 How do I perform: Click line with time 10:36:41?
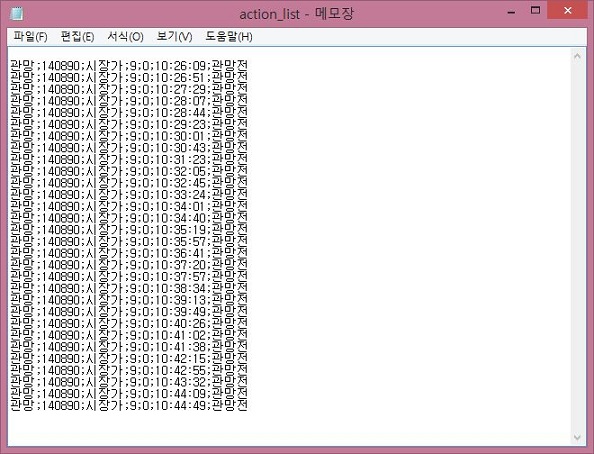tap(129, 254)
